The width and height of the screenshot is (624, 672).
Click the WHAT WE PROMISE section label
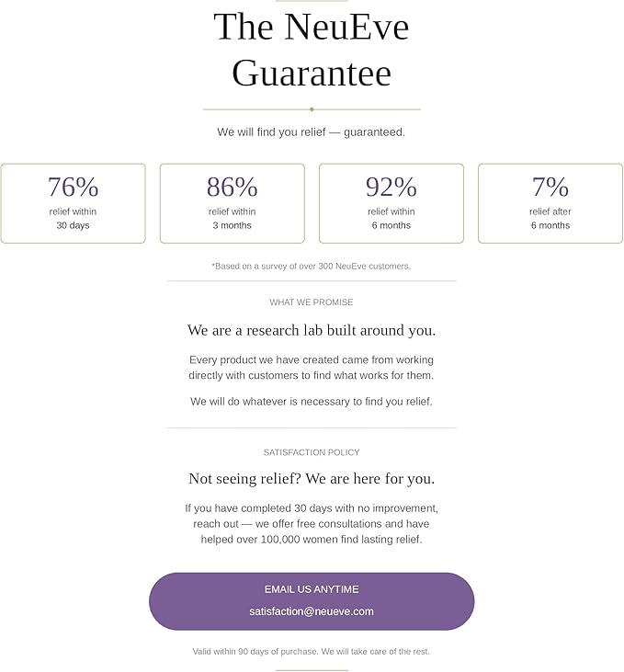[312, 302]
